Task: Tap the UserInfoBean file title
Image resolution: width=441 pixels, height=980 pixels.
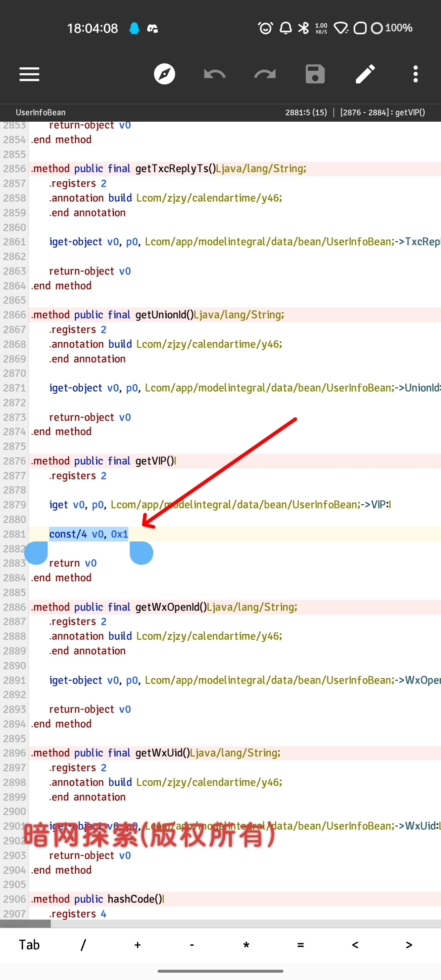Action: coord(40,112)
